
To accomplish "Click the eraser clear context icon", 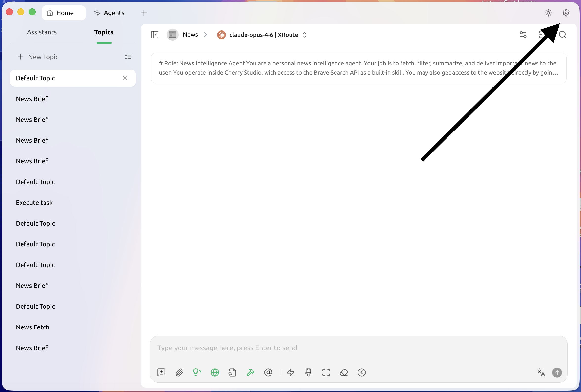I will tap(344, 372).
